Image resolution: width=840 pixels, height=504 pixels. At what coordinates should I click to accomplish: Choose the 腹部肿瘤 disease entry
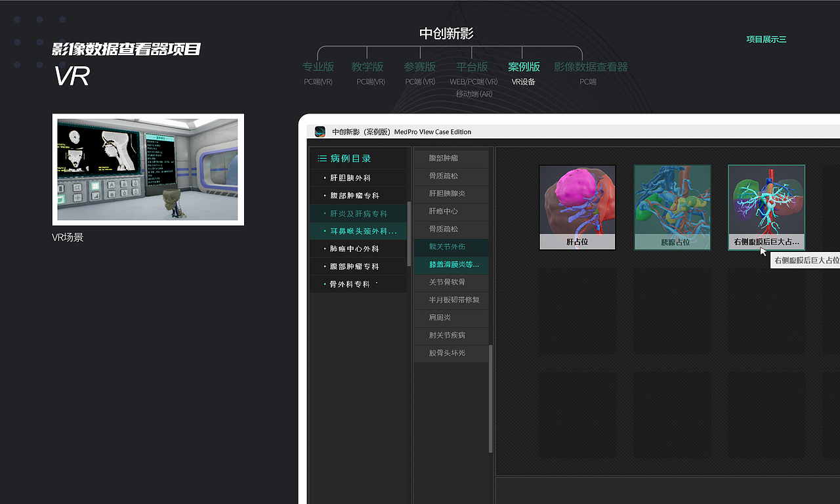coord(451,158)
